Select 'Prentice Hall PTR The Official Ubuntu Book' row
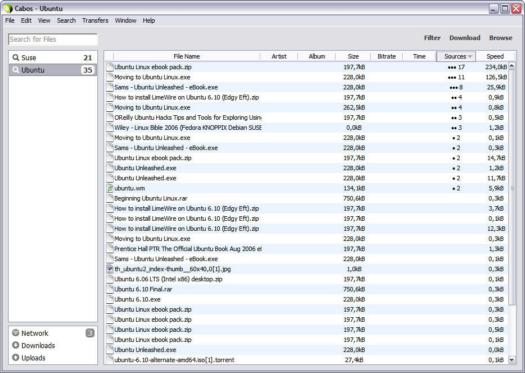This screenshot has width=525, height=373. pyautogui.click(x=306, y=249)
